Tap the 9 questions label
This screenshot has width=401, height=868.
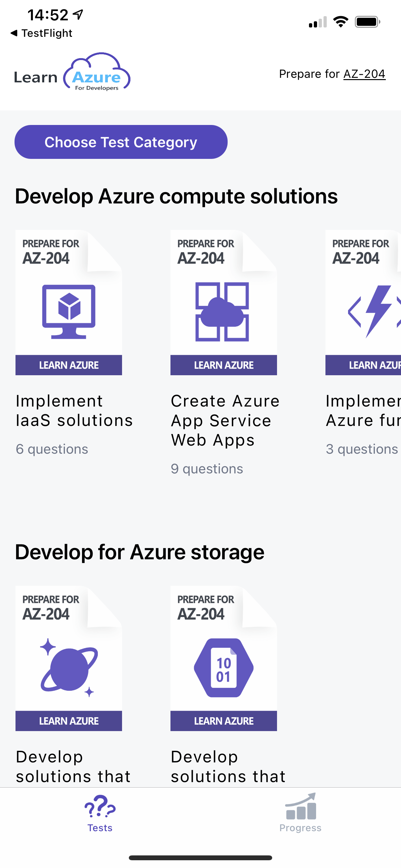click(207, 469)
